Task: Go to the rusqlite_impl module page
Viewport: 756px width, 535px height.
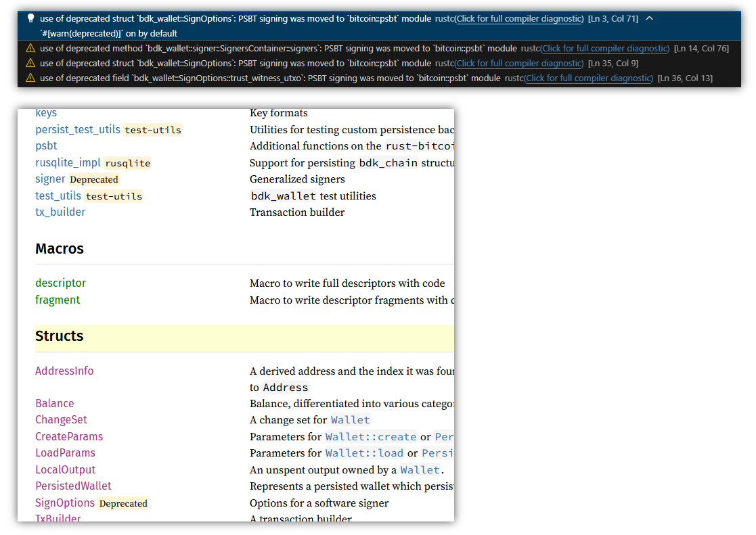Action: 68,163
